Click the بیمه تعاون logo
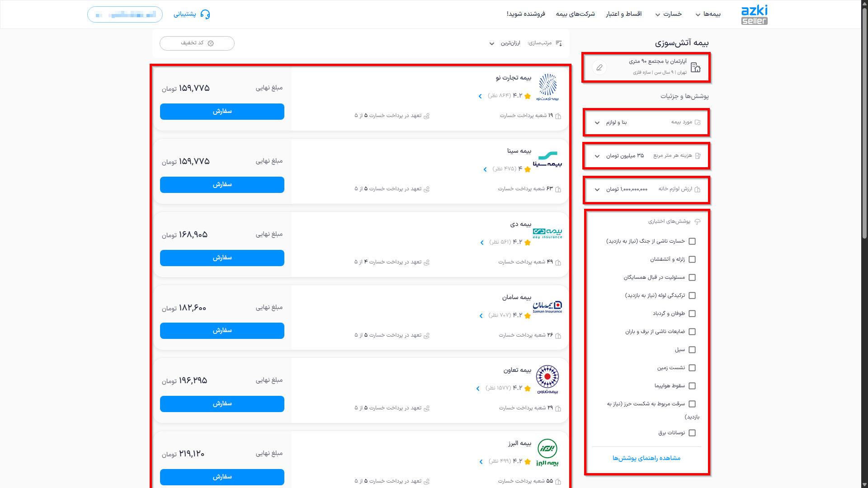The width and height of the screenshot is (868, 488). point(547,380)
